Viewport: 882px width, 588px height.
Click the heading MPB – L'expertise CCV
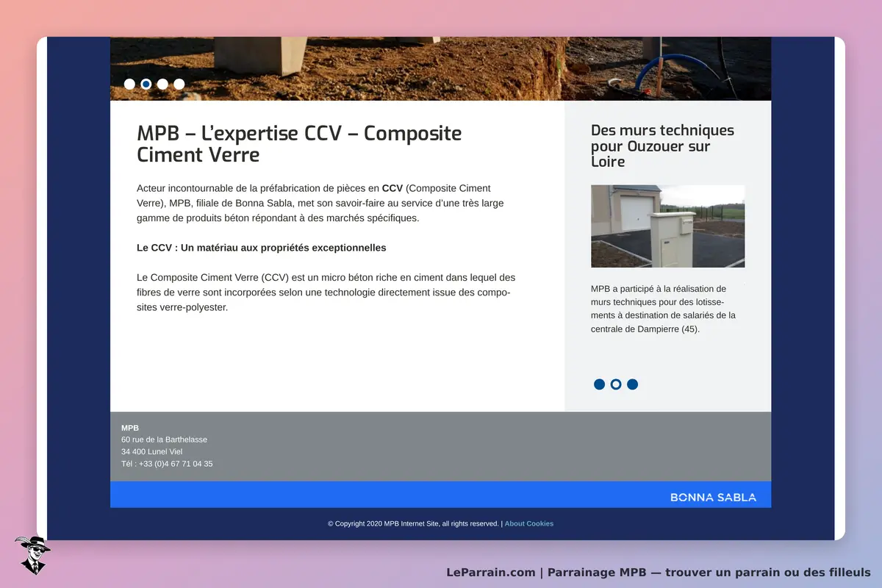(299, 144)
